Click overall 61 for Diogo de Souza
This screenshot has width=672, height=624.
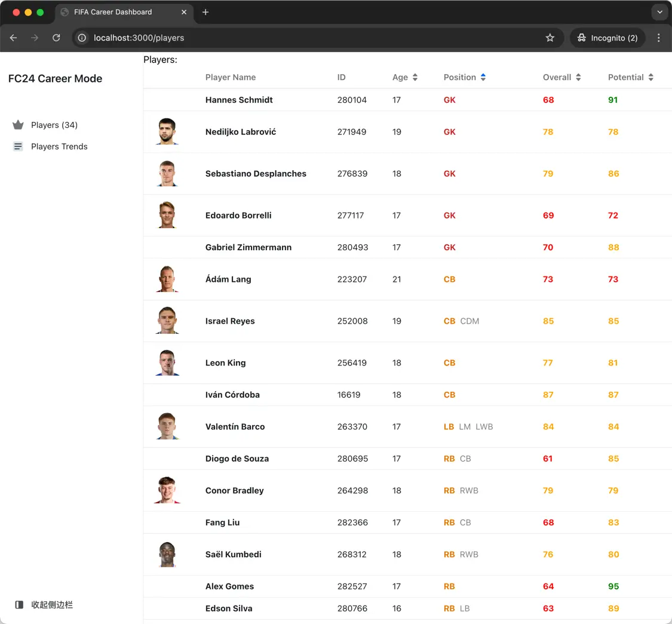point(548,459)
